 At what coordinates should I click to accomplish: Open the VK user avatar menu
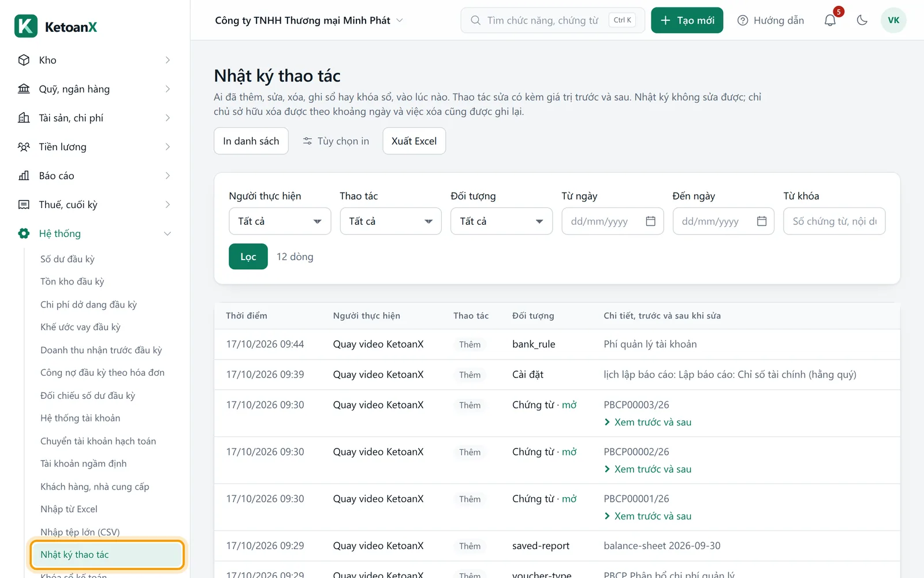[x=893, y=20]
